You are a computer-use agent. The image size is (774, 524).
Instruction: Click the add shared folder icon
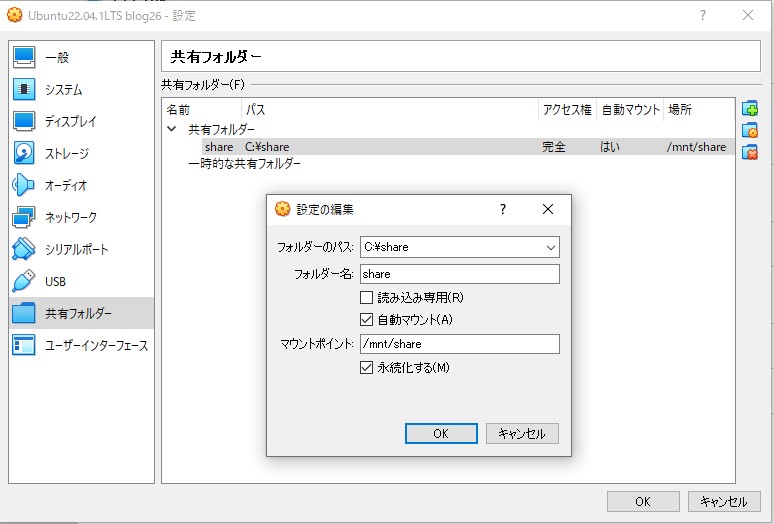tap(750, 109)
